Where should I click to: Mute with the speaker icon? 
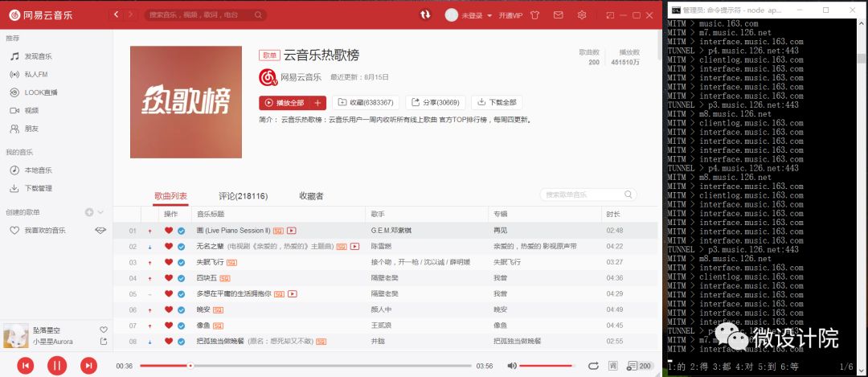[x=512, y=366]
